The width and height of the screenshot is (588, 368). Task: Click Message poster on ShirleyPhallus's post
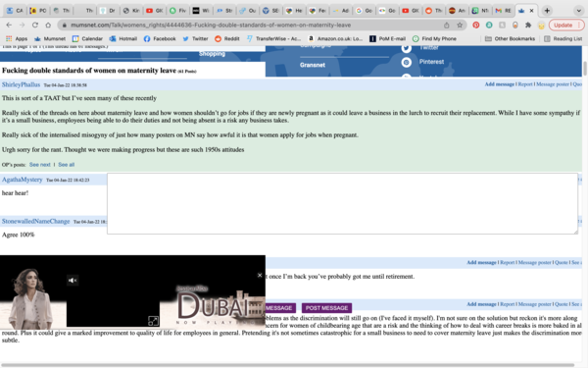coord(553,84)
